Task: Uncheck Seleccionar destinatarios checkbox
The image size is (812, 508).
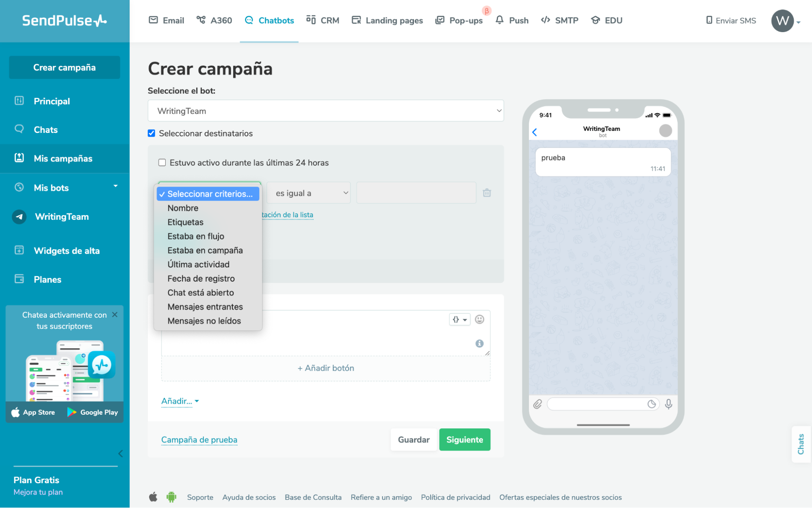Action: [x=152, y=133]
